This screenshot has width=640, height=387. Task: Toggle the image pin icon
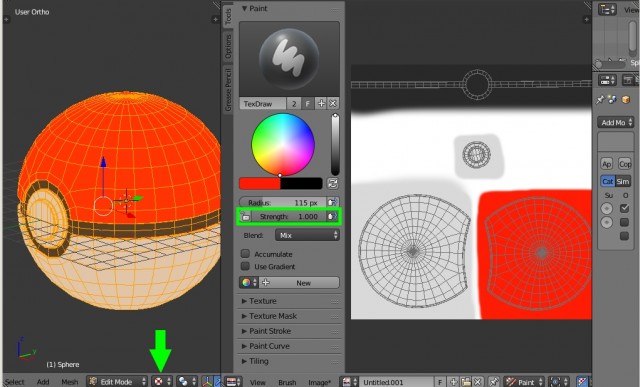(494, 382)
